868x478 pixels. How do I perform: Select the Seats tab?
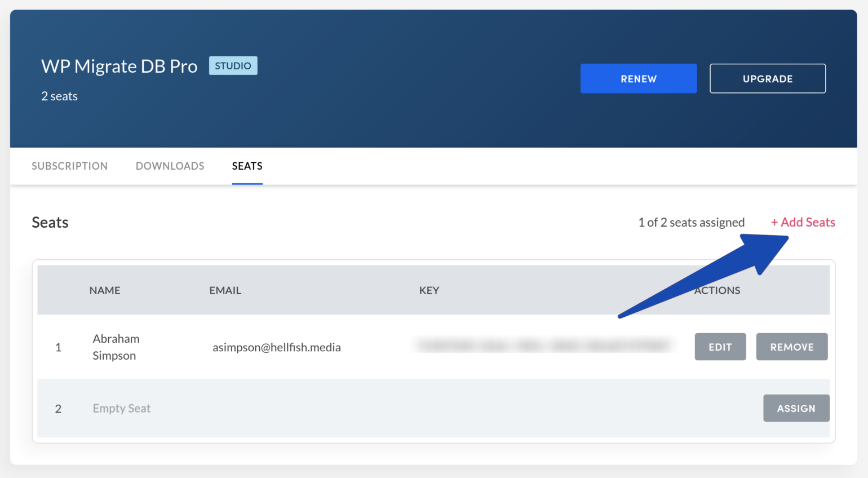[x=247, y=166]
